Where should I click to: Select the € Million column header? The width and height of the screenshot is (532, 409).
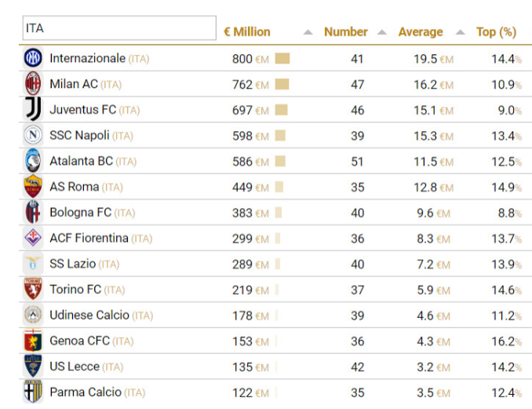pos(246,32)
